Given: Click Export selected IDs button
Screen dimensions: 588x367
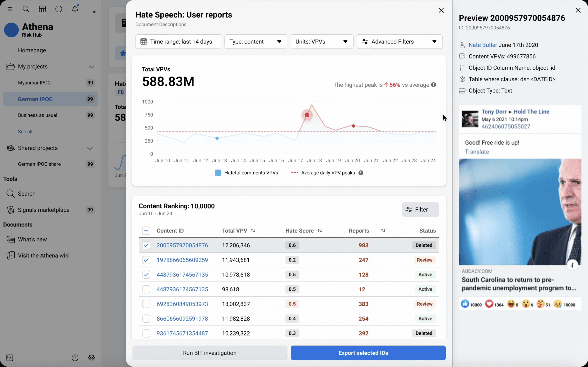Looking at the screenshot, I should (x=368, y=353).
